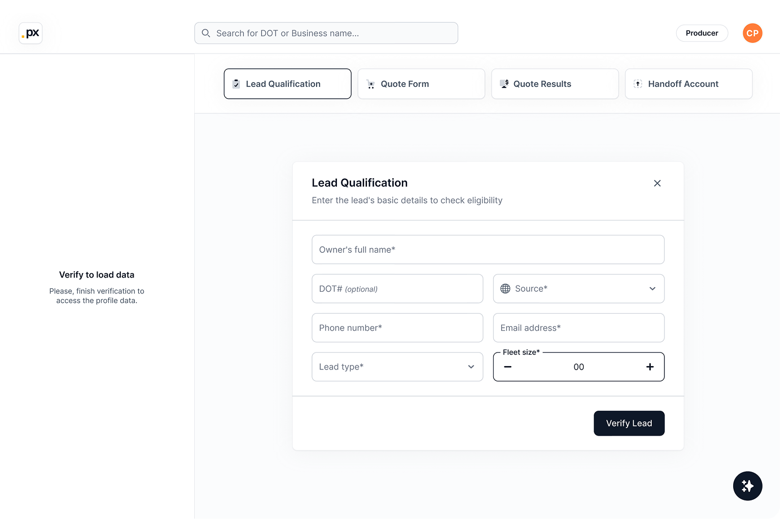Click the search magnifier icon
780x532 pixels.
205,33
